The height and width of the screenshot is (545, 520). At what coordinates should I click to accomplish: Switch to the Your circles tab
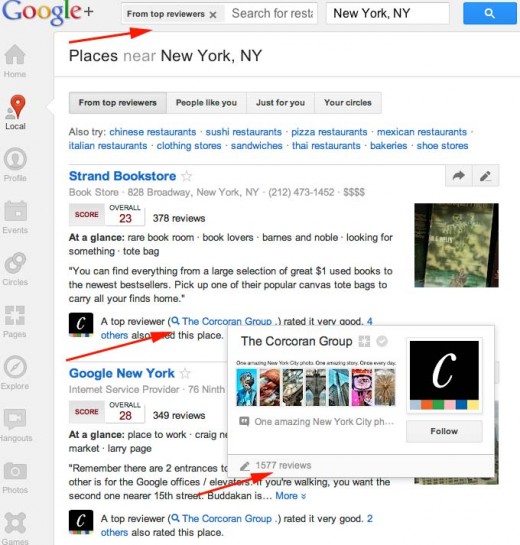[348, 103]
